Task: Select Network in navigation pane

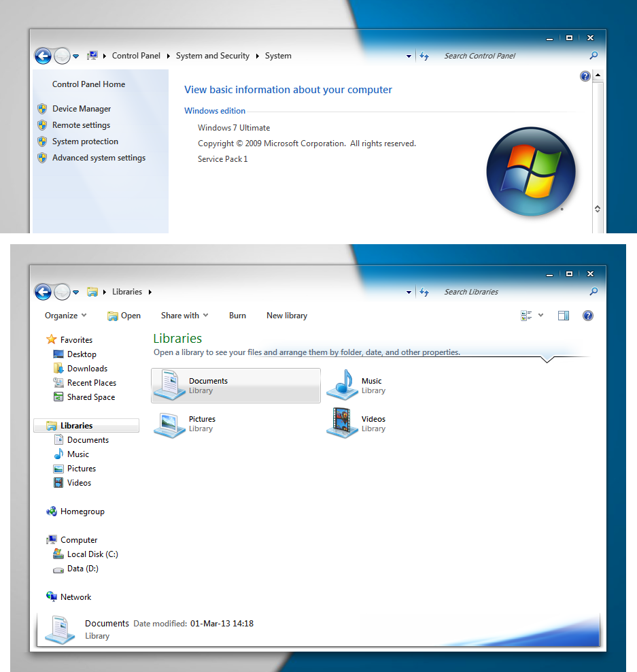Action: [x=69, y=597]
